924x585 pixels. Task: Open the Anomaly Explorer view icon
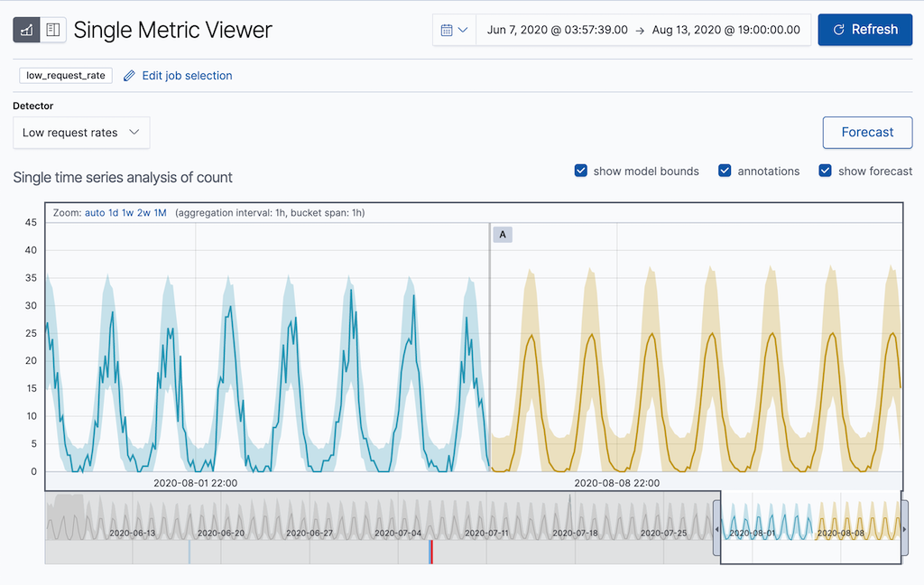[x=52, y=30]
